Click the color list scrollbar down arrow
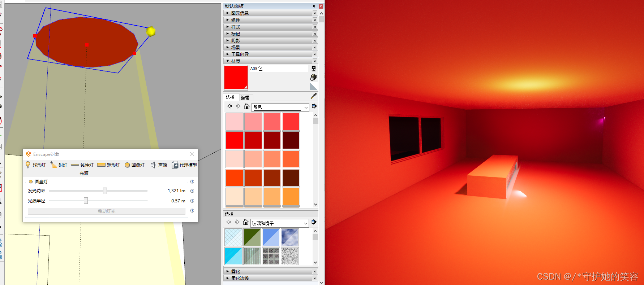Image resolution: width=644 pixels, height=285 pixels. pos(315,204)
